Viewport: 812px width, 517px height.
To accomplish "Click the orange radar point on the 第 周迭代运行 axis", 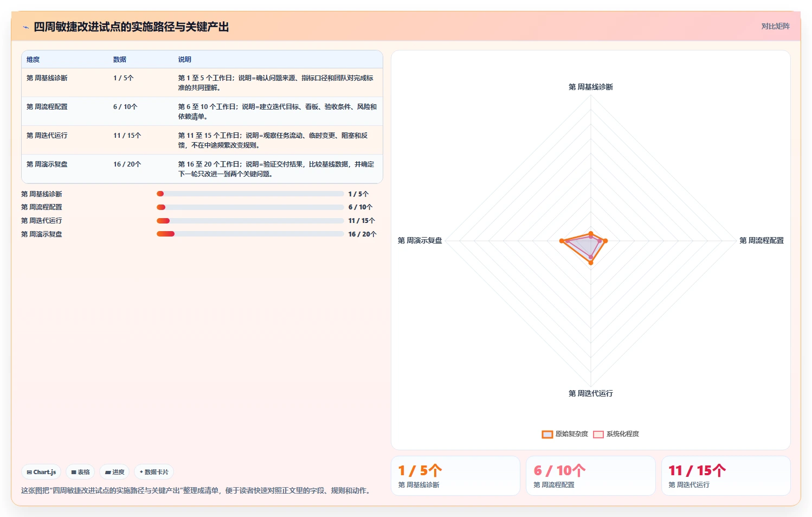I will coord(591,263).
